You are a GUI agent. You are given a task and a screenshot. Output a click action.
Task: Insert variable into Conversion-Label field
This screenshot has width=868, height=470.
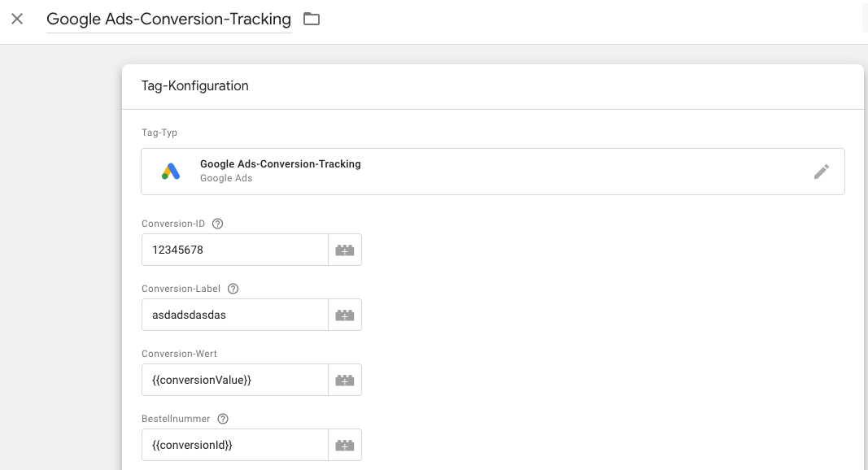click(345, 315)
